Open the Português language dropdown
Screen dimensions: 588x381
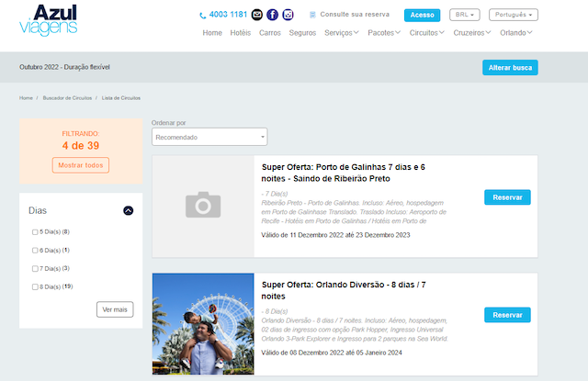tap(514, 15)
